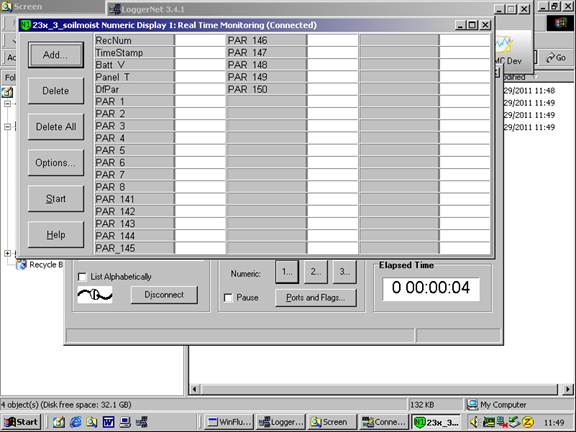
Task: Click the 29/2011 11:48 modified date entry
Action: point(529,91)
